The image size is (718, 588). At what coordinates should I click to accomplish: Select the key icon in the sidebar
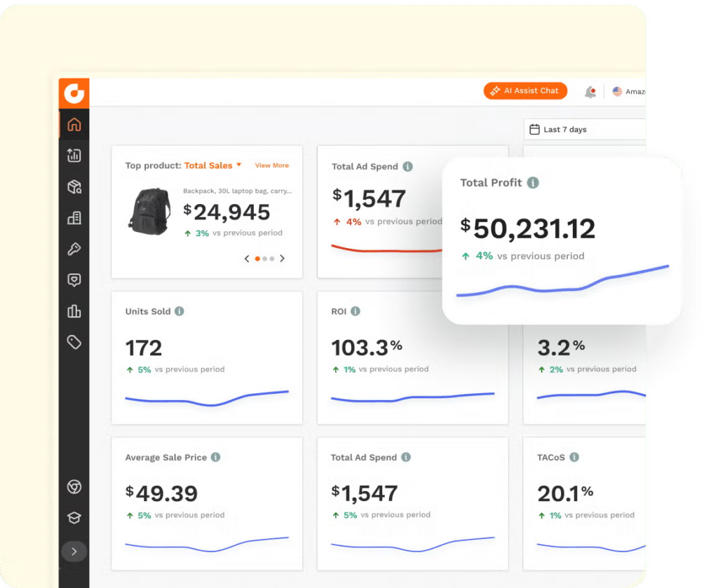pyautogui.click(x=74, y=249)
